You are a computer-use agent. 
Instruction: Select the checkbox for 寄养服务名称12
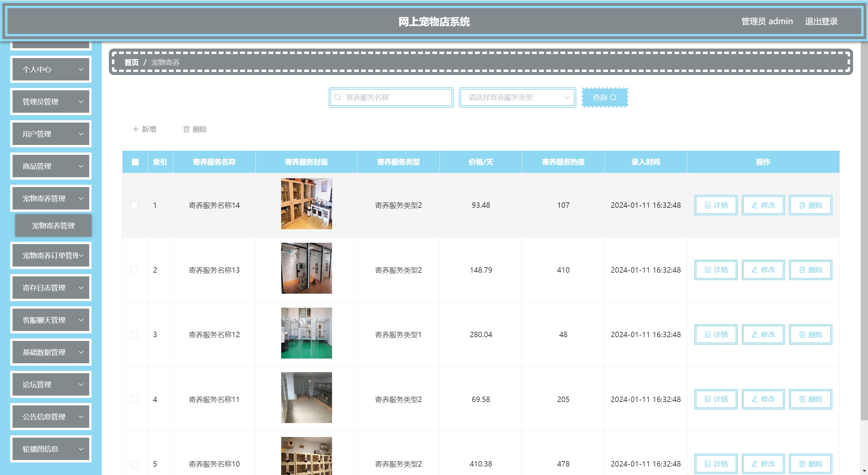(x=134, y=335)
